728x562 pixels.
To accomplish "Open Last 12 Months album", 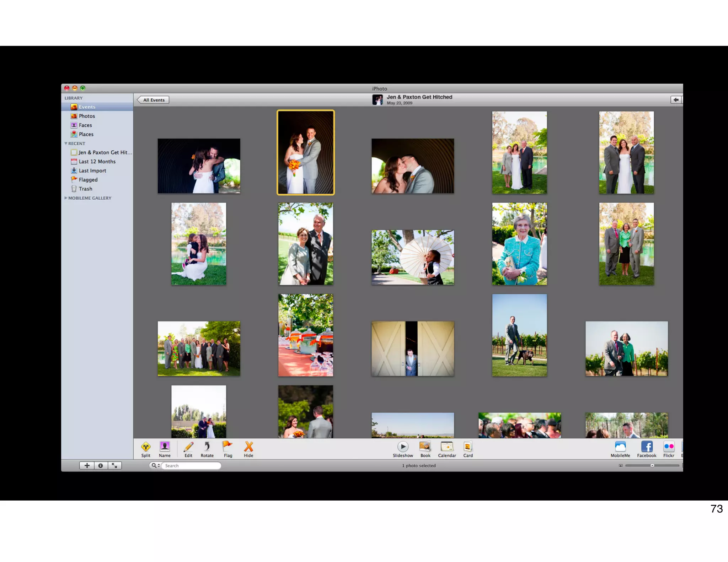I will click(97, 162).
